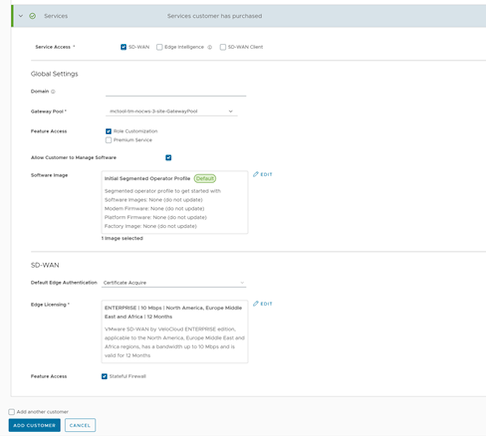The width and height of the screenshot is (486, 436).
Task: Open the Default Edge Authentication dropdown
Action: (174, 283)
